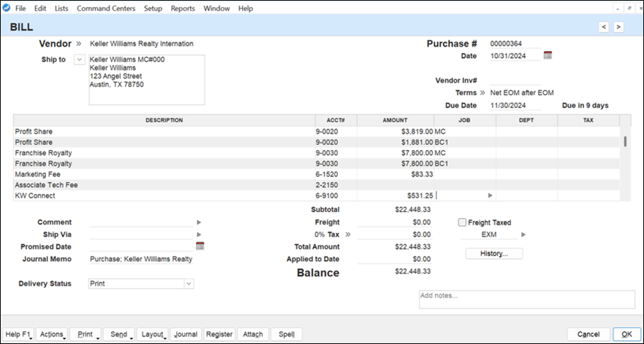Click the Vendor Inv# field
The image size is (644, 344).
coord(515,80)
